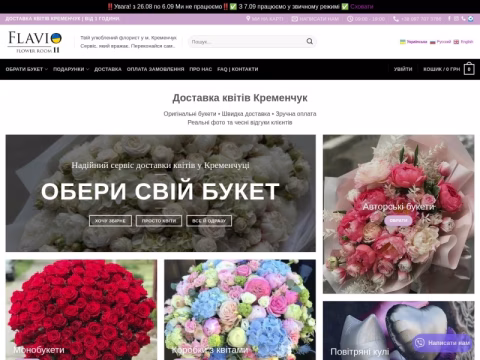
Task: Click 'Доставка квітів Кременчук' page heading
Action: (x=240, y=98)
